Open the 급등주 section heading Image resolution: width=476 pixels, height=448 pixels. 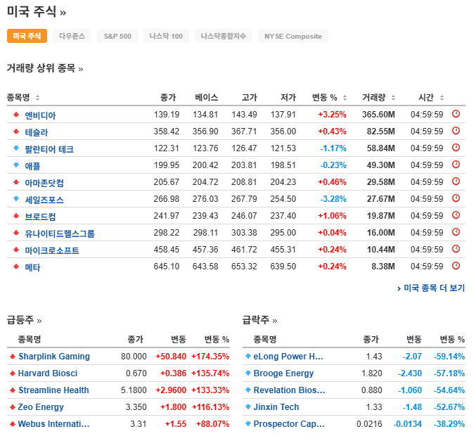pos(25,320)
